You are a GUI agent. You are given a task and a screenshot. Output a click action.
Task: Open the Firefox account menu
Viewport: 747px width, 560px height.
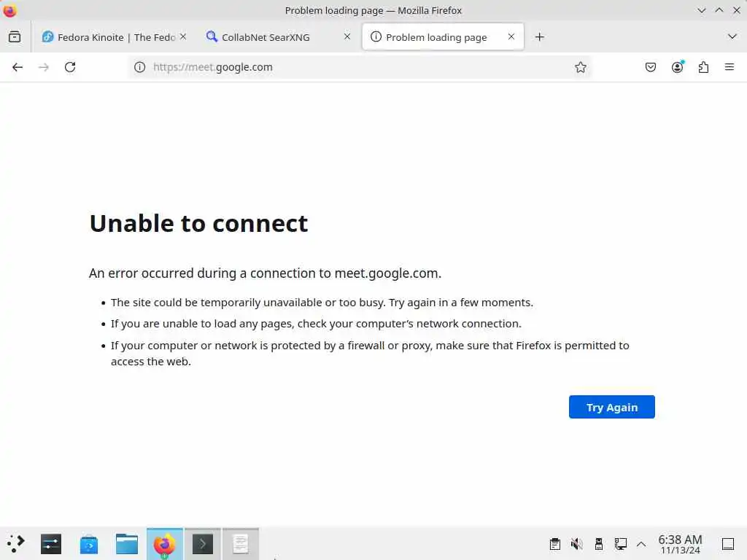click(x=678, y=67)
